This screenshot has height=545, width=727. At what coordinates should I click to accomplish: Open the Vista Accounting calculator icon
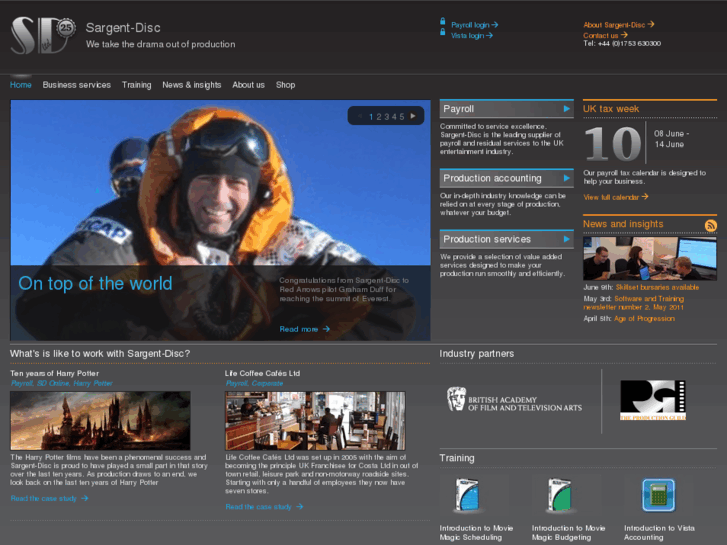tap(658, 495)
